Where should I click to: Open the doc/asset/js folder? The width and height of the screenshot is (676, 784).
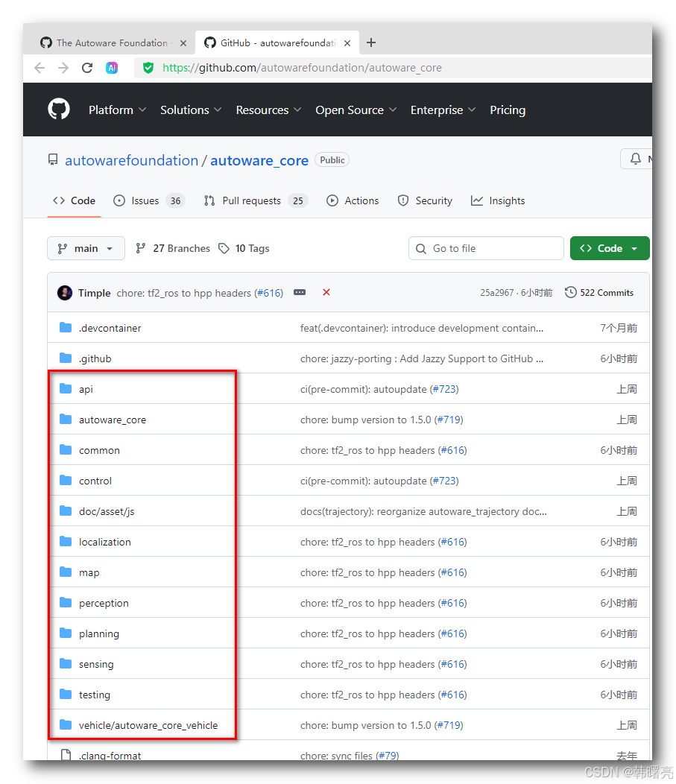pos(107,511)
